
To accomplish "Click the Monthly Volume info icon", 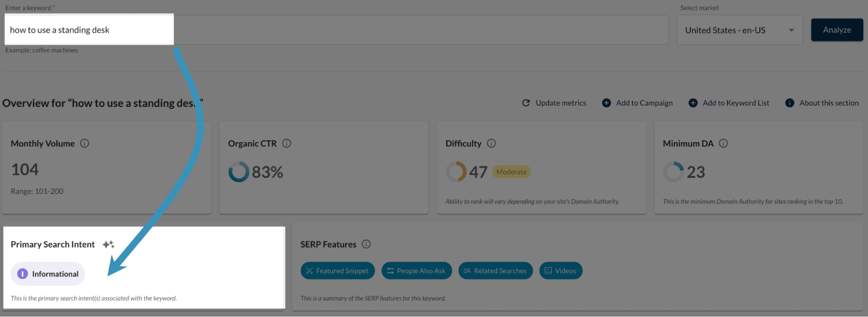I will click(85, 143).
